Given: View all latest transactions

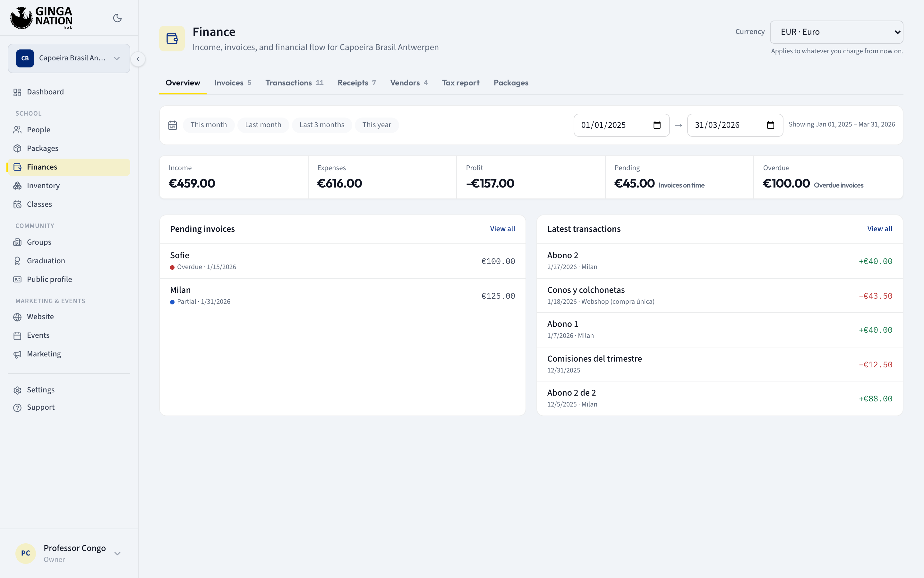Looking at the screenshot, I should (x=880, y=229).
